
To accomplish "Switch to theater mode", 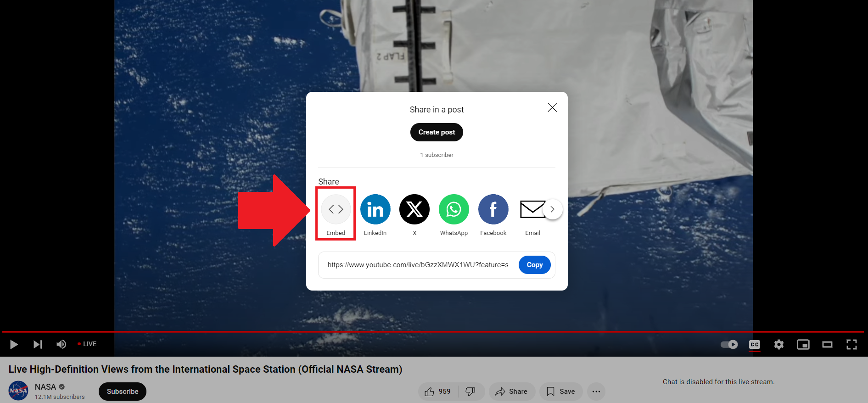I will click(827, 344).
